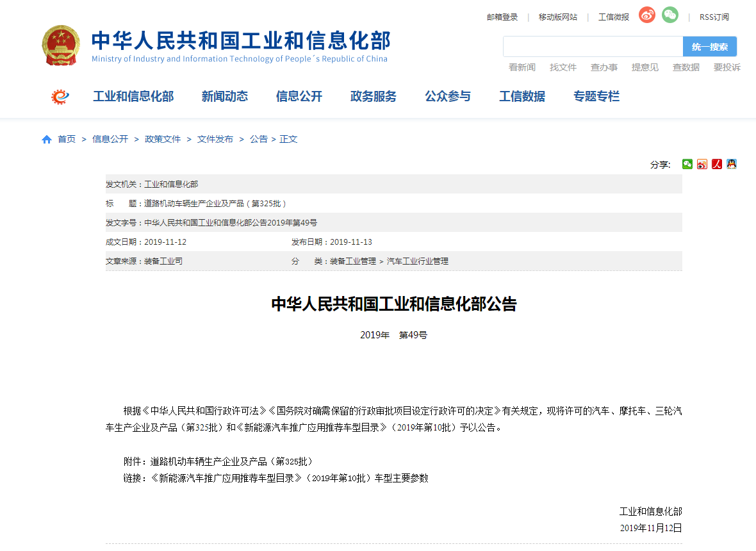Viewport: 756px width, 551px height.
Task: Open the 新闻动态 menu item
Action: 225,96
